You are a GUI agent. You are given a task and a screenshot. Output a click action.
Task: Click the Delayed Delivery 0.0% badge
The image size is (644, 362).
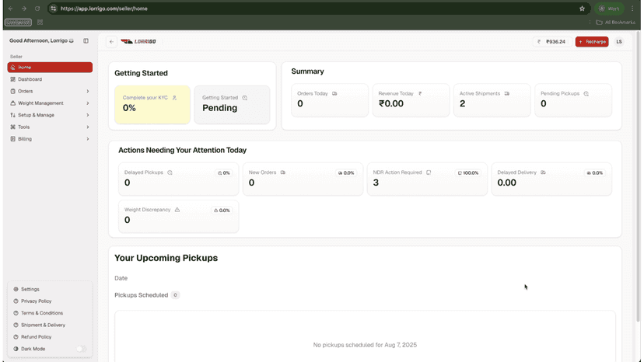594,172
